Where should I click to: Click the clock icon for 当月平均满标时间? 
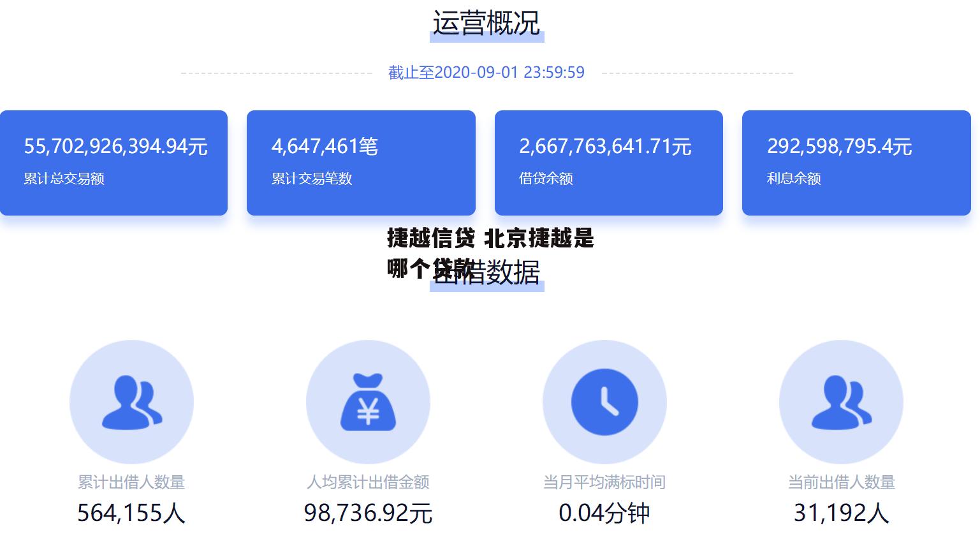604,402
